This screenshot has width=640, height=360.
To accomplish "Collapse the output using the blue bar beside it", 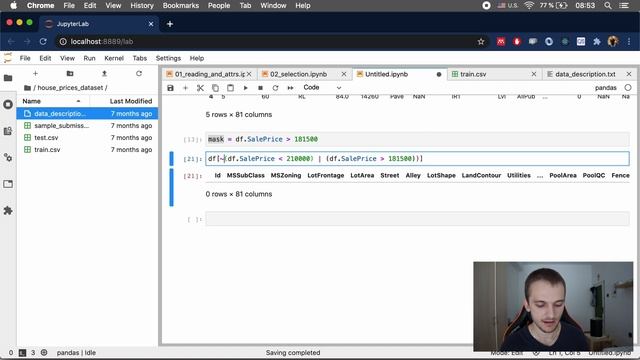I will coord(171,187).
